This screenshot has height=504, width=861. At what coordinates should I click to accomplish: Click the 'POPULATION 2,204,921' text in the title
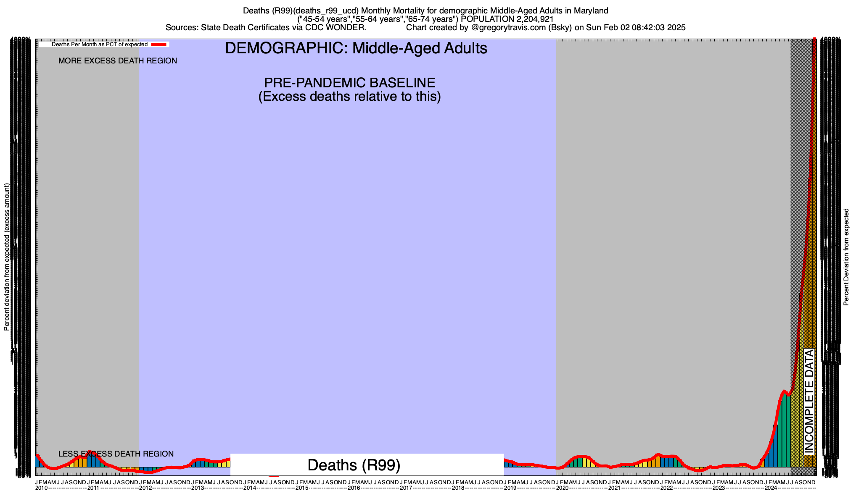click(x=507, y=19)
